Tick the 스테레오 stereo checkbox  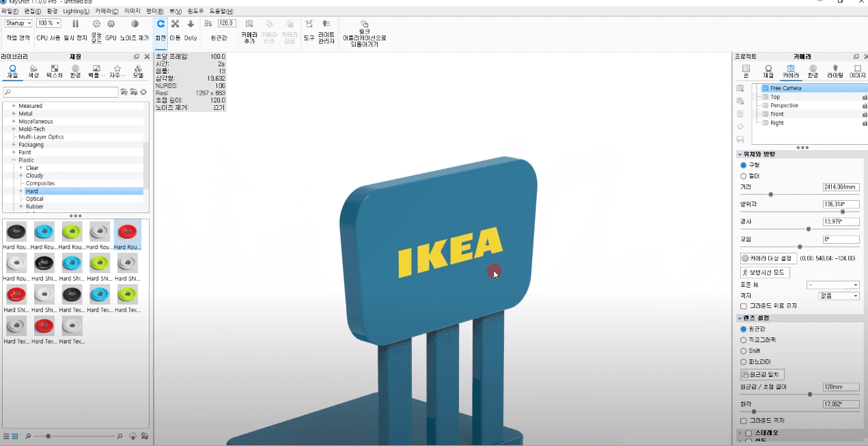click(x=748, y=433)
